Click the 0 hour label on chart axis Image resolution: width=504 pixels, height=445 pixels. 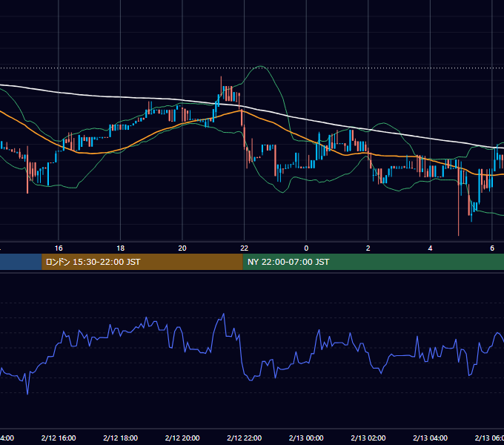click(306, 248)
